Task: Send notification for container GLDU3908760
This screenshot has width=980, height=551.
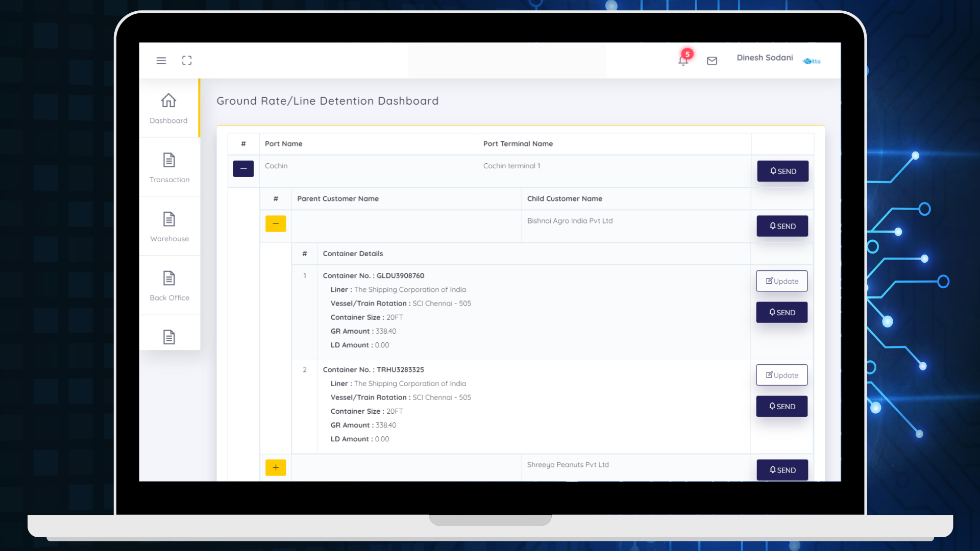Action: (x=781, y=312)
